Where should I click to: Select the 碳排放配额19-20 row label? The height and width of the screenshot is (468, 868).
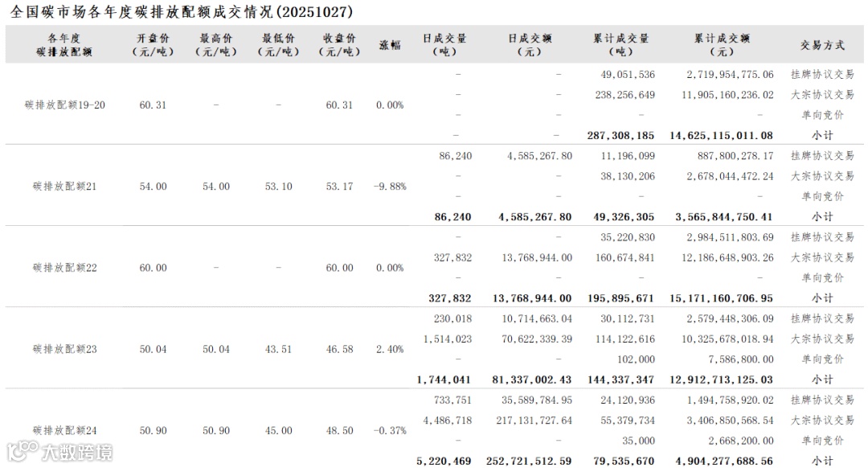(x=65, y=105)
